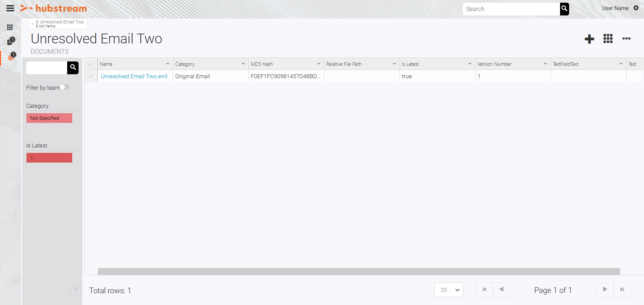Expand the Name column dropdown arrow
Screen dimensions: 644x305
click(168, 64)
